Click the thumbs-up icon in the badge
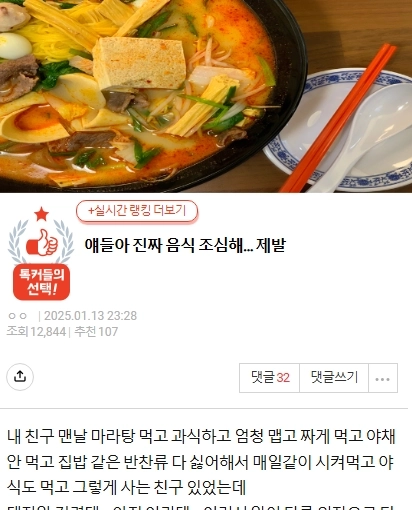 pos(42,242)
